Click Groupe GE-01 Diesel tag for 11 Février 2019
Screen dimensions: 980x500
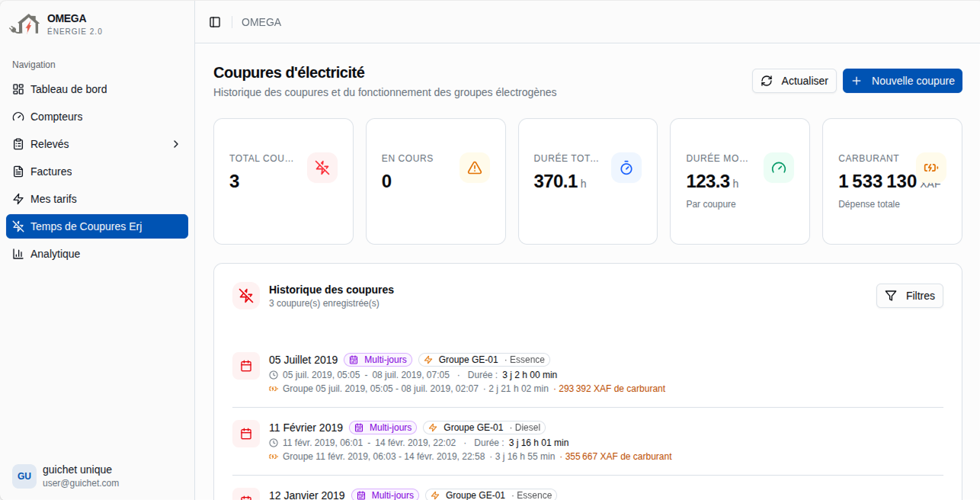tap(485, 428)
